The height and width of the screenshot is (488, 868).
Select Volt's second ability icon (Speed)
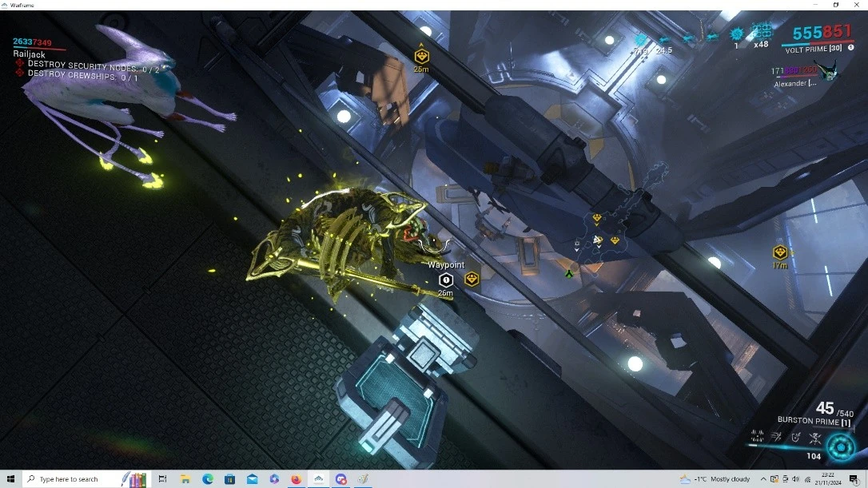click(x=776, y=437)
